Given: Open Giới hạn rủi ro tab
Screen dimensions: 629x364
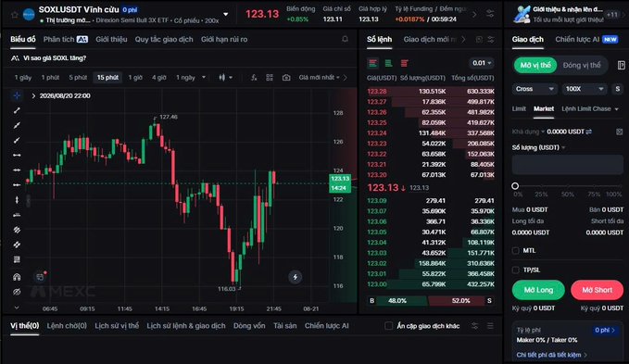Looking at the screenshot, I should coord(224,39).
